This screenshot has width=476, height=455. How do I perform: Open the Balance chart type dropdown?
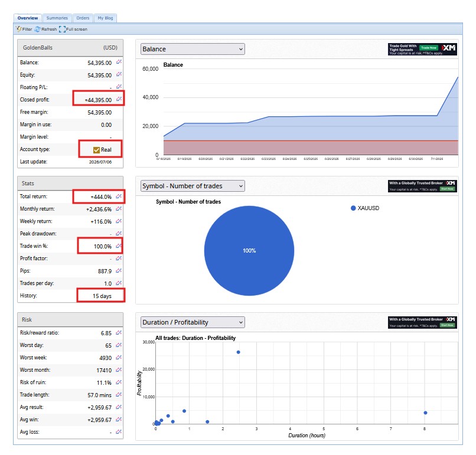coord(193,49)
